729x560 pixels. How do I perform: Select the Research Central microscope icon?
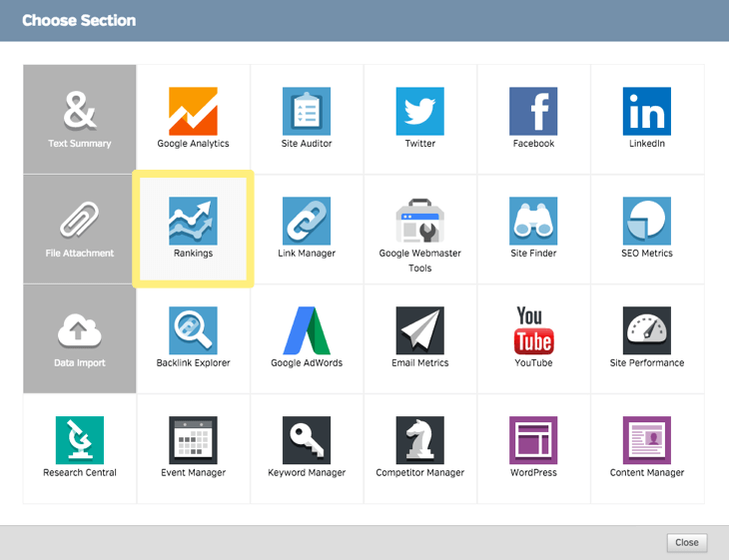coord(80,440)
